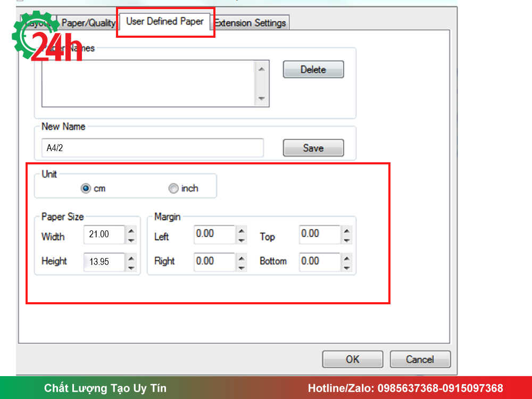This screenshot has width=532, height=399.
Task: Open the Extension Settings tab
Action: tap(251, 23)
